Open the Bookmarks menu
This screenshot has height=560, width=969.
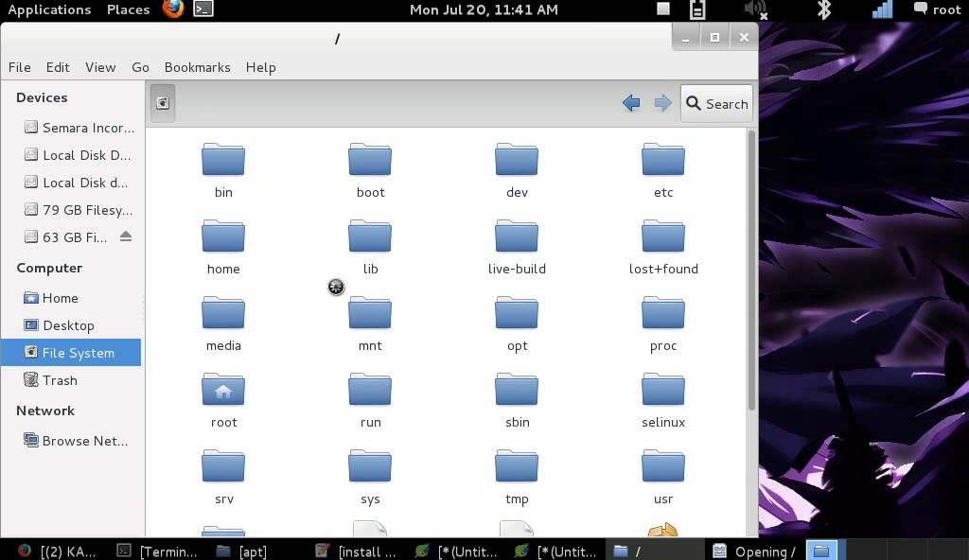point(197,67)
